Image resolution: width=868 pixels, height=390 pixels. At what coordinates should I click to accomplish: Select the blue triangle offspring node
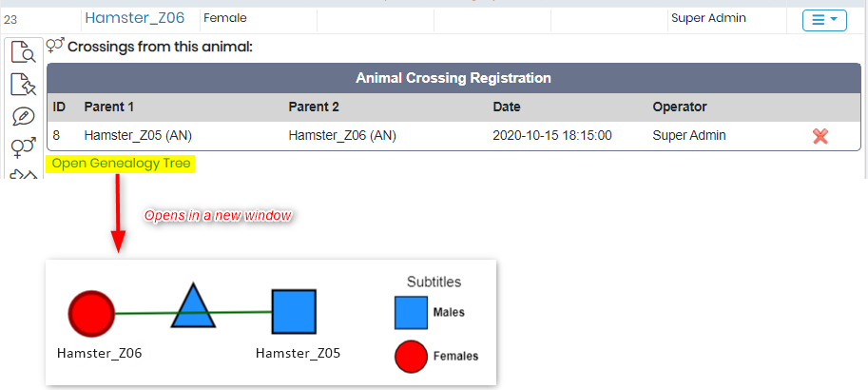193,305
